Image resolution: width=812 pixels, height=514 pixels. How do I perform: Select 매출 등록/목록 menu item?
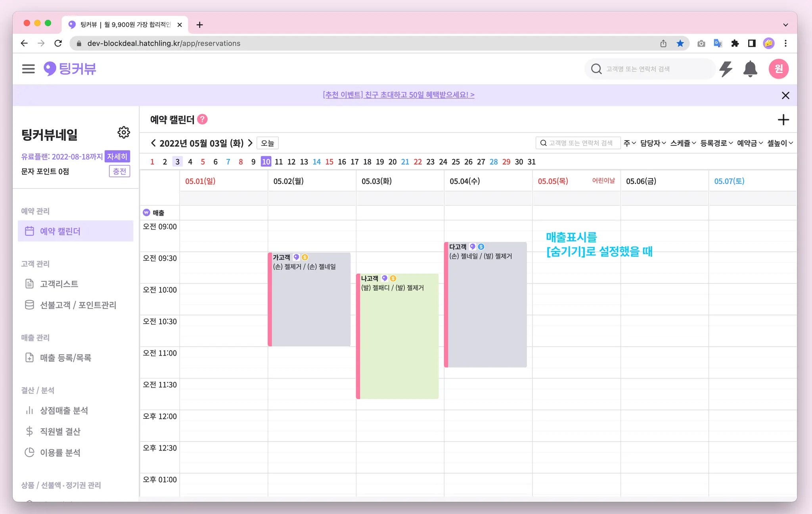pos(65,358)
